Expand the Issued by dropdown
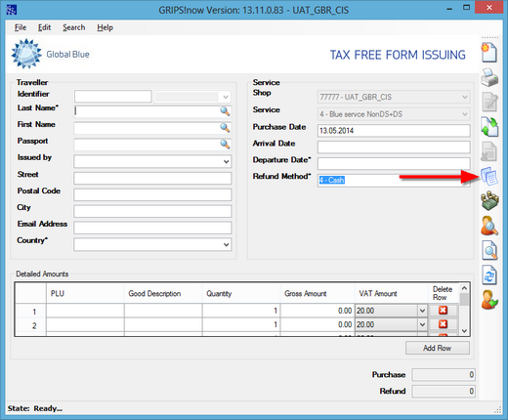The image size is (508, 420). [x=227, y=161]
